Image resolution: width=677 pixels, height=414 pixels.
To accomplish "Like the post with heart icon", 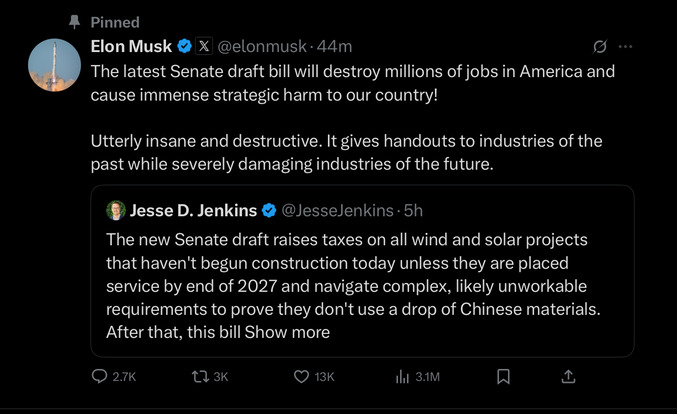I will (x=301, y=376).
